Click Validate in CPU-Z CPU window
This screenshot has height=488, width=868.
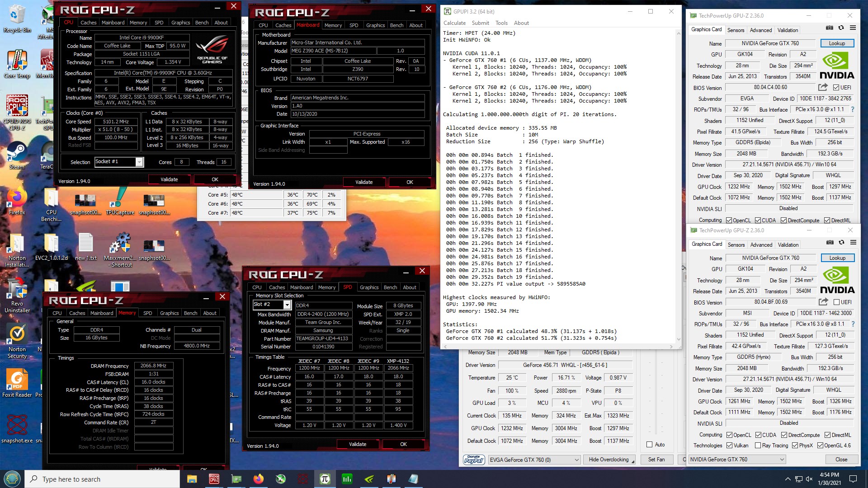point(169,179)
